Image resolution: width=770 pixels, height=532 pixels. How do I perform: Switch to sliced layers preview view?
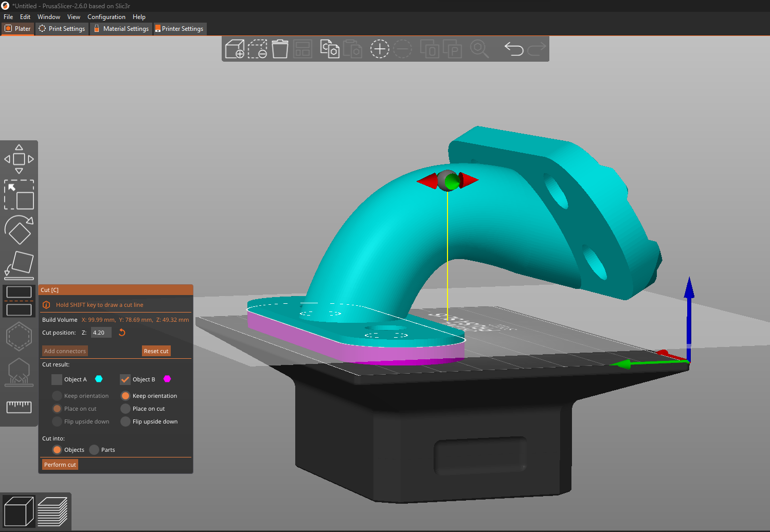[52, 511]
